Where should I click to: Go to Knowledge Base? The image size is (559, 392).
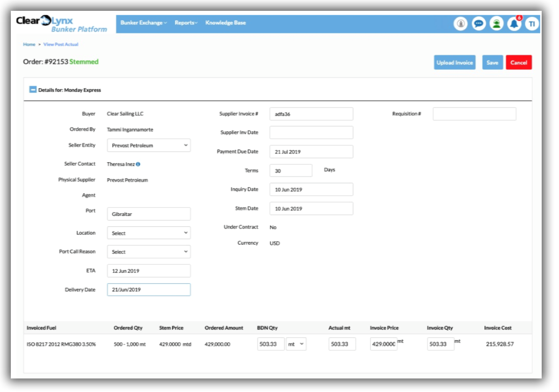[225, 23]
